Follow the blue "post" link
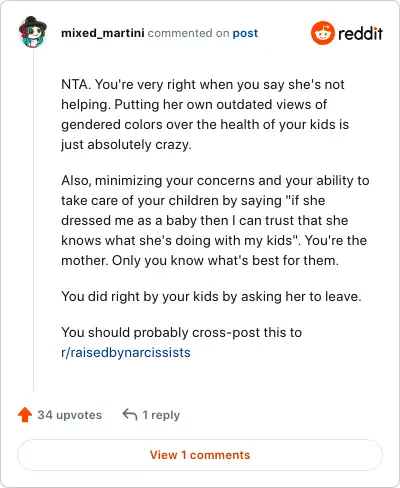Image resolution: width=400 pixels, height=488 pixels. 245,33
